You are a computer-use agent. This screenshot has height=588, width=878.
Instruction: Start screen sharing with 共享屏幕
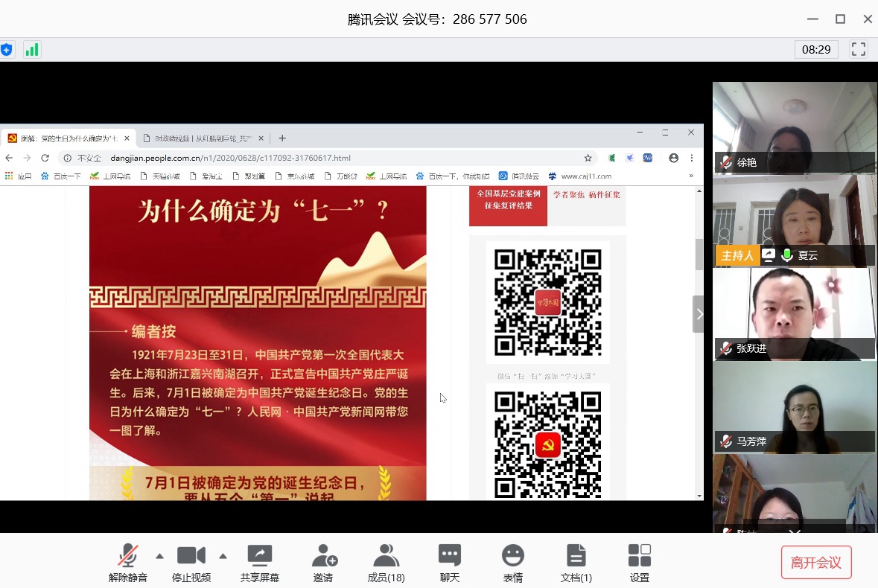coord(260,562)
